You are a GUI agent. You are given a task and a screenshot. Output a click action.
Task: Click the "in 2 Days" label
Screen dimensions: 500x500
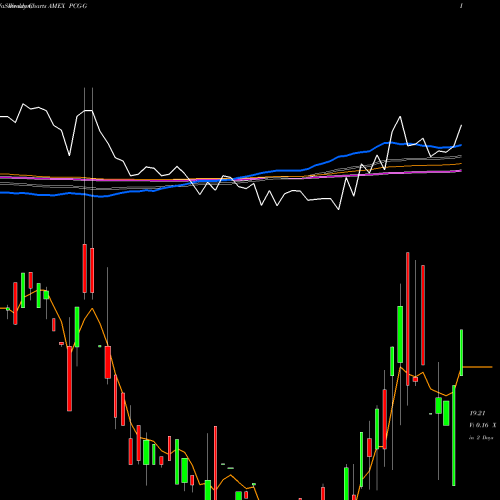tap(481, 438)
